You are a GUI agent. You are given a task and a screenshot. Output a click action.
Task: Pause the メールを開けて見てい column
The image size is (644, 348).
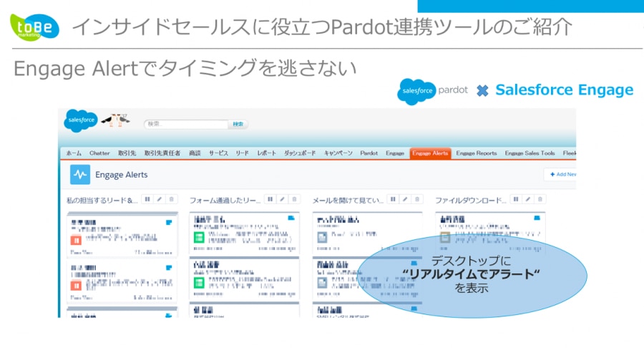click(393, 200)
